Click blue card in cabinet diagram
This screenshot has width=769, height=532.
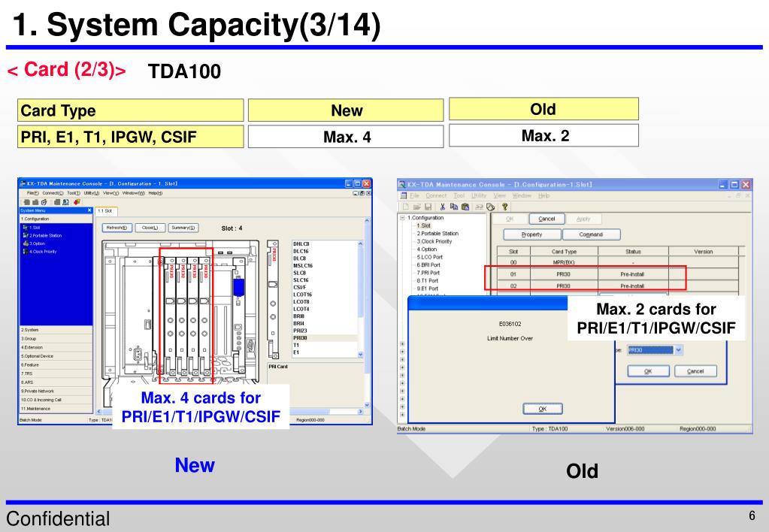point(238,287)
